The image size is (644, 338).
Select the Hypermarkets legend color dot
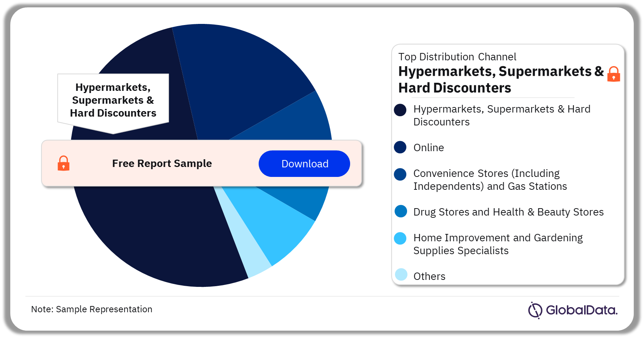400,110
